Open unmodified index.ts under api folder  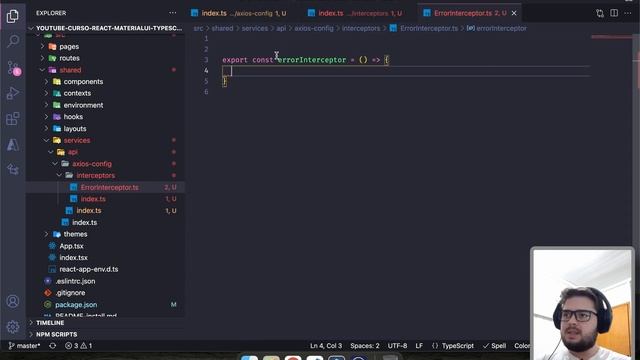point(106,222)
